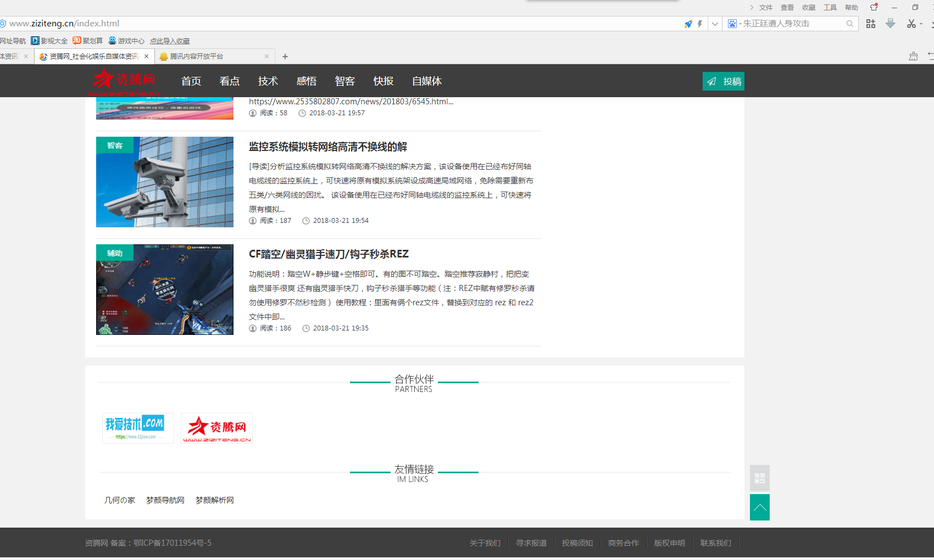Expand the address bar history dropdown
The height and width of the screenshot is (560, 934).
tap(715, 24)
